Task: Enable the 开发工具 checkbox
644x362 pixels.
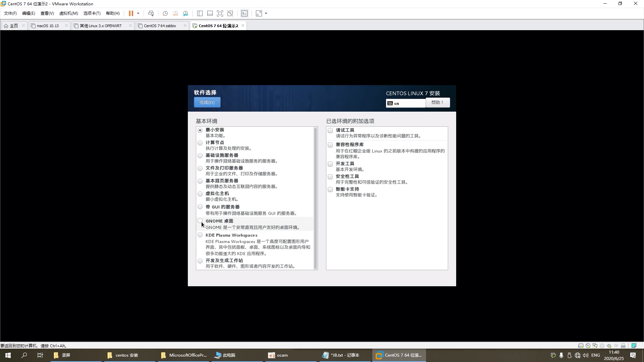Action: 330,164
